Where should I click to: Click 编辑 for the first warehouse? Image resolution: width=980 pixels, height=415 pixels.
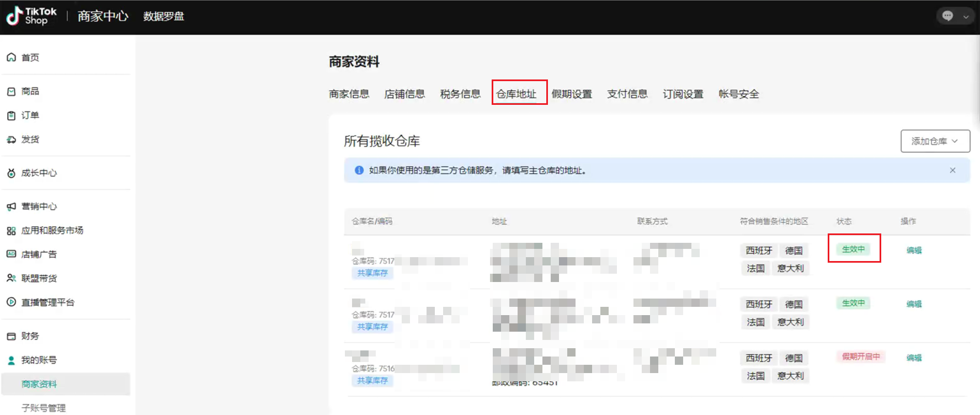click(914, 250)
